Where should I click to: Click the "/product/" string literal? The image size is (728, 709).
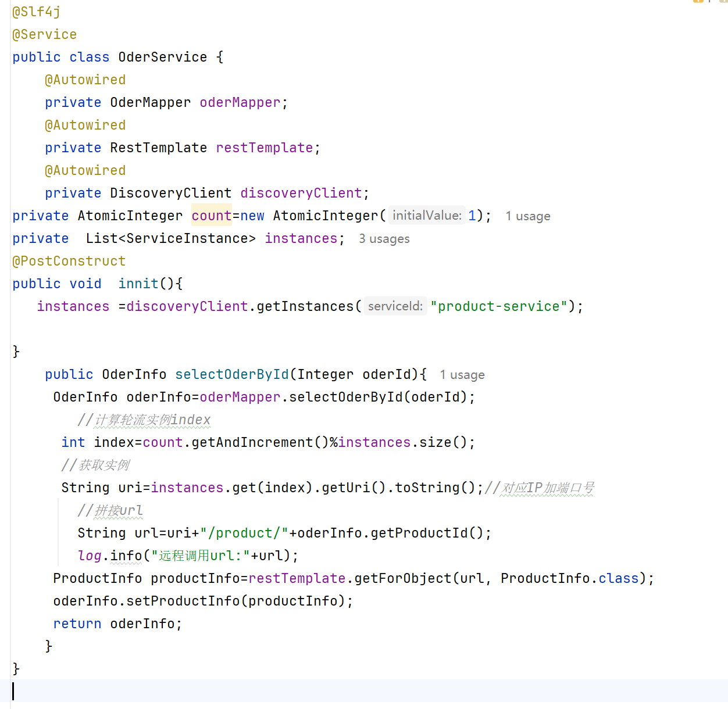click(244, 533)
